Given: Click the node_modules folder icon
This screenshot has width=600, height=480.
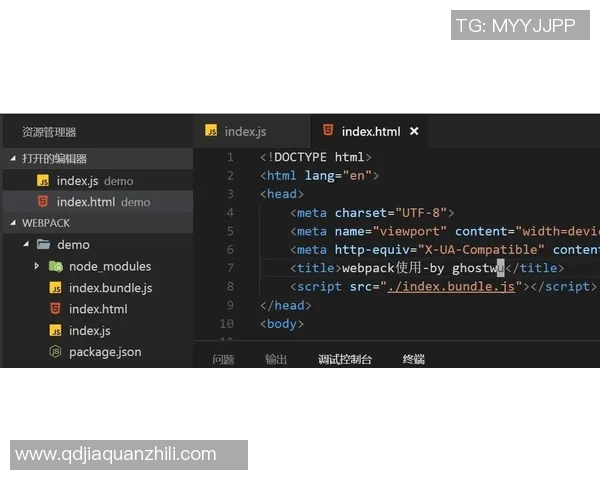Looking at the screenshot, I should (56, 266).
